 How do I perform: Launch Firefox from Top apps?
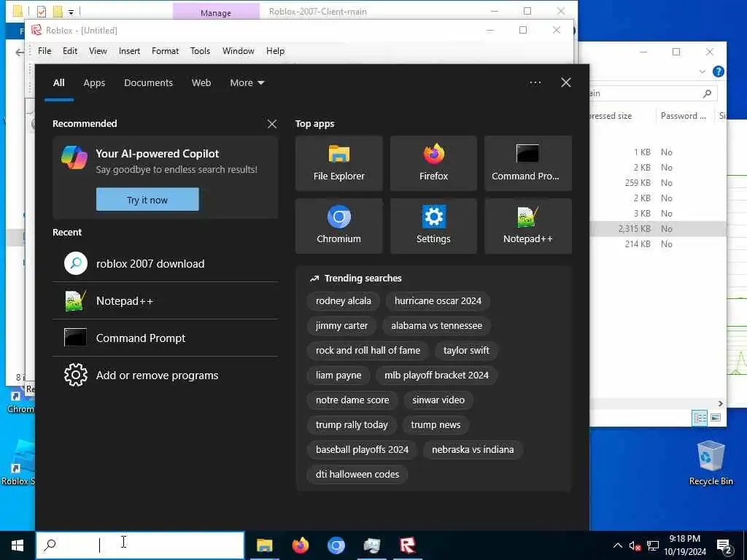click(433, 163)
